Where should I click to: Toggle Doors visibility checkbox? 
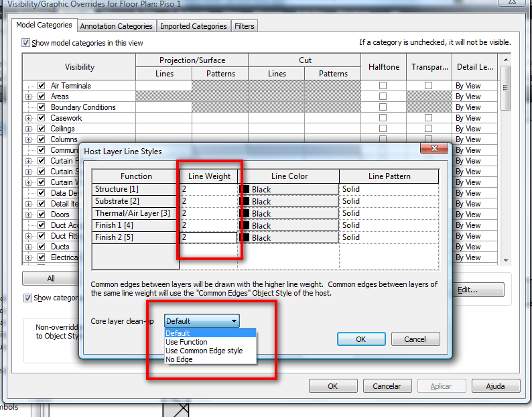42,215
